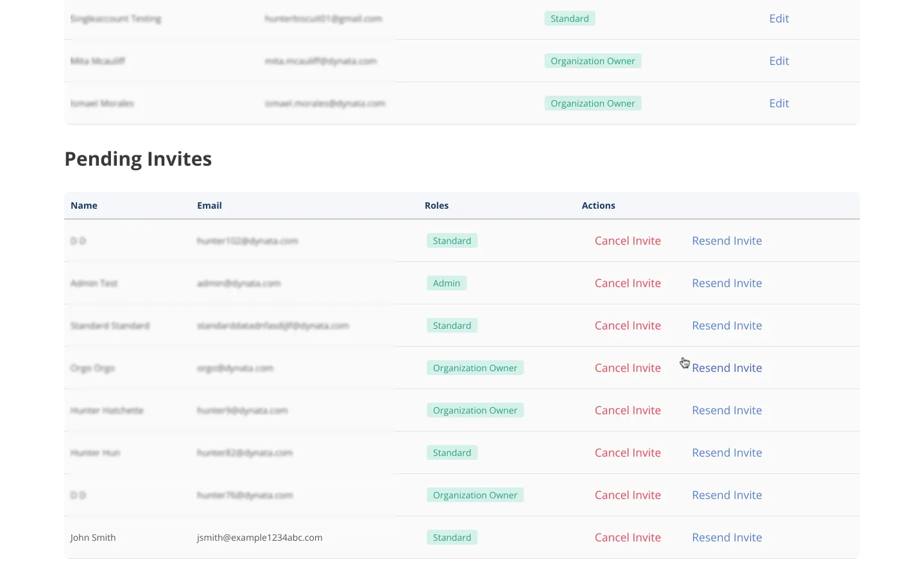
Task: Edit Ismael Morales' account
Action: click(778, 103)
